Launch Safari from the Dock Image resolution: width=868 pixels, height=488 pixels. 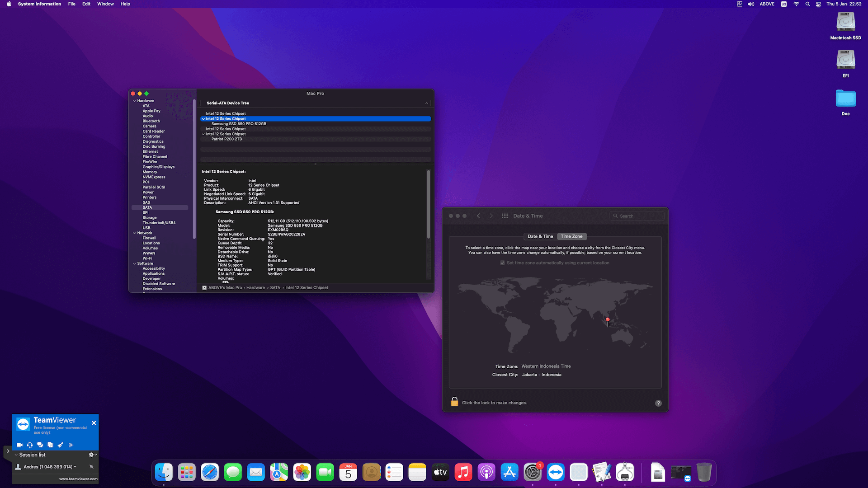pos(210,473)
